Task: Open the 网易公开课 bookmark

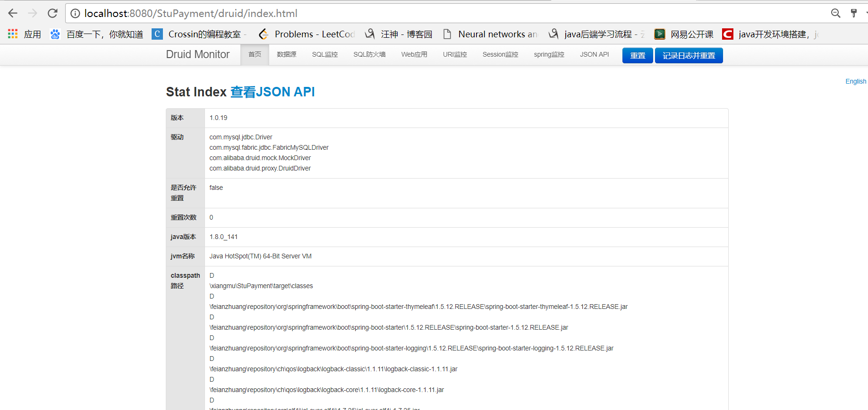Action: 684,34
